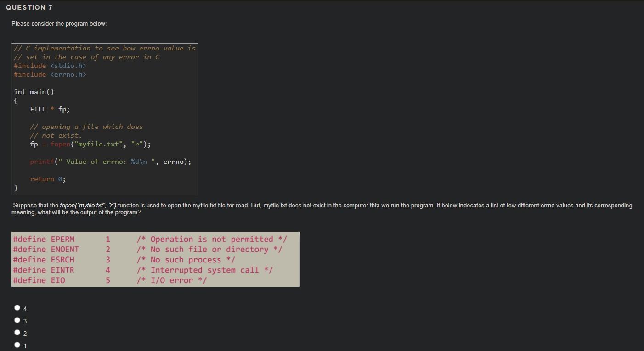Image resolution: width=644 pixels, height=351 pixels.
Task: Click the 'Please consider the program below' text
Action: pos(58,23)
